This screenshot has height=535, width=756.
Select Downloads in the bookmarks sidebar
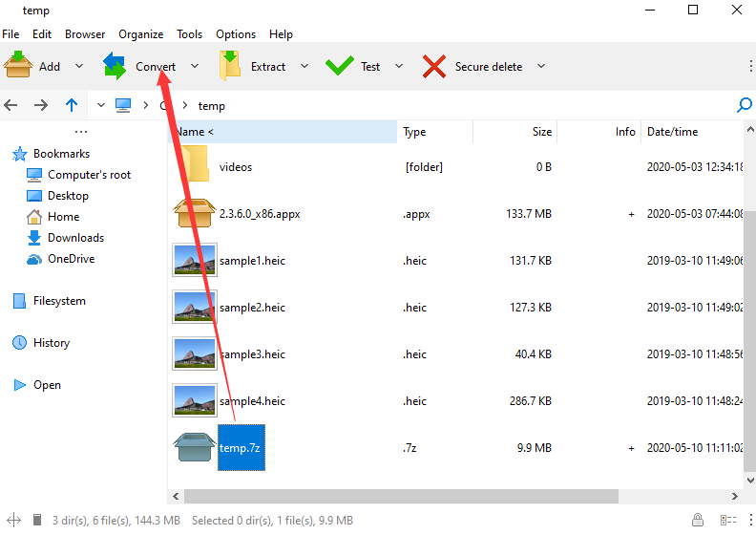[x=75, y=238]
